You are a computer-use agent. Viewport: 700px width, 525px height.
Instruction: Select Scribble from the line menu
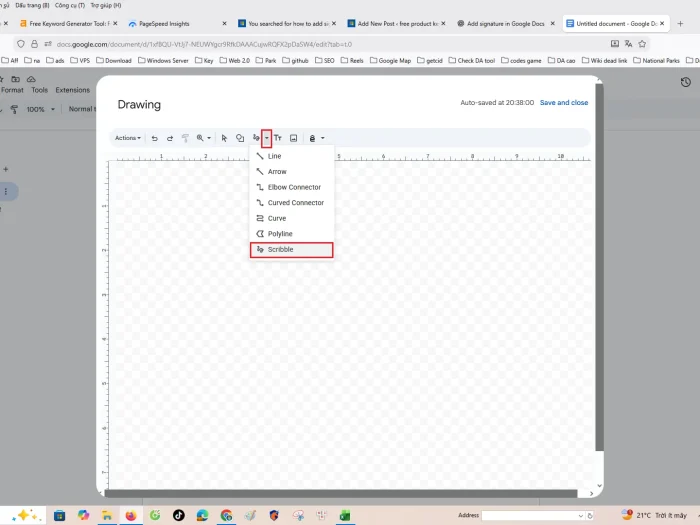click(x=280, y=249)
